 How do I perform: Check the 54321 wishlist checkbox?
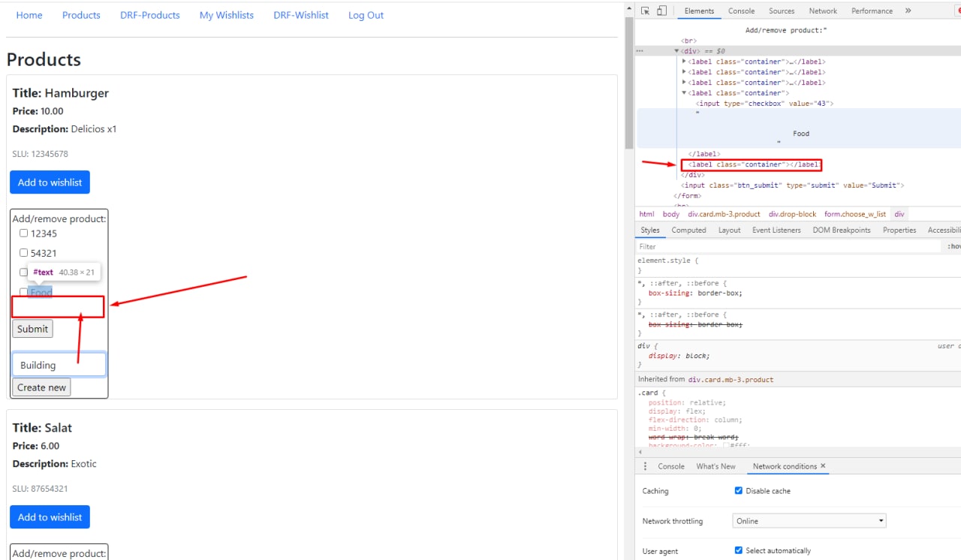(23, 252)
